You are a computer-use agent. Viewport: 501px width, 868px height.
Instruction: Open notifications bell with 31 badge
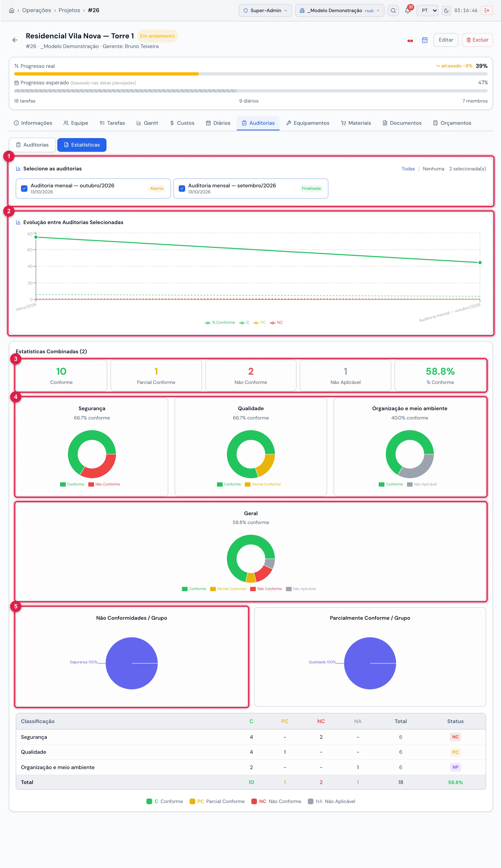click(408, 10)
